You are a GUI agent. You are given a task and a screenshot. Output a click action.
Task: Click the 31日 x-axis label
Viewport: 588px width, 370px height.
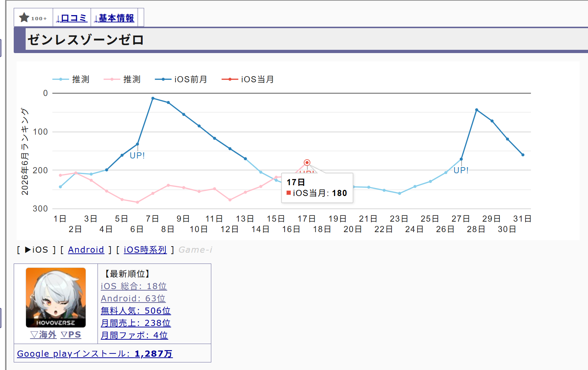click(522, 219)
